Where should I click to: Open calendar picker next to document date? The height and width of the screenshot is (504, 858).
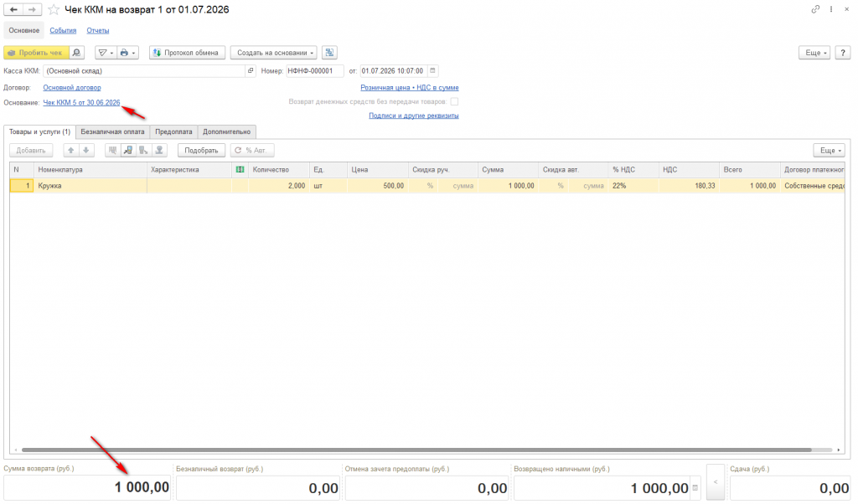(x=432, y=70)
